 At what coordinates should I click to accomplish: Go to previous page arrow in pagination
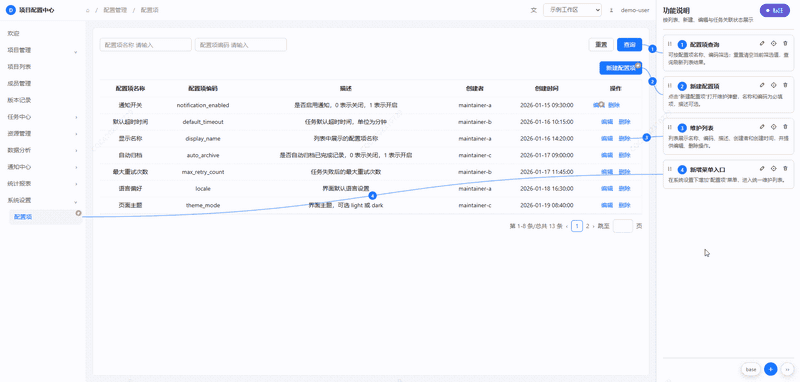tap(567, 226)
